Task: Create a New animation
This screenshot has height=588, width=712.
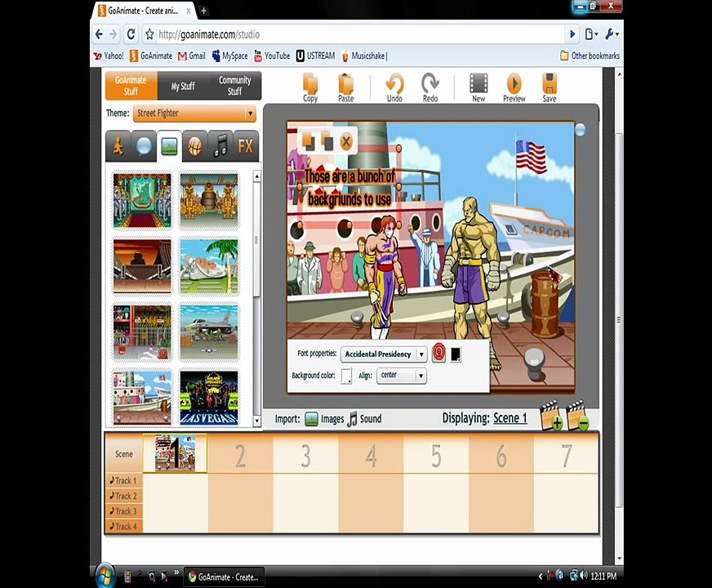Action: [478, 87]
